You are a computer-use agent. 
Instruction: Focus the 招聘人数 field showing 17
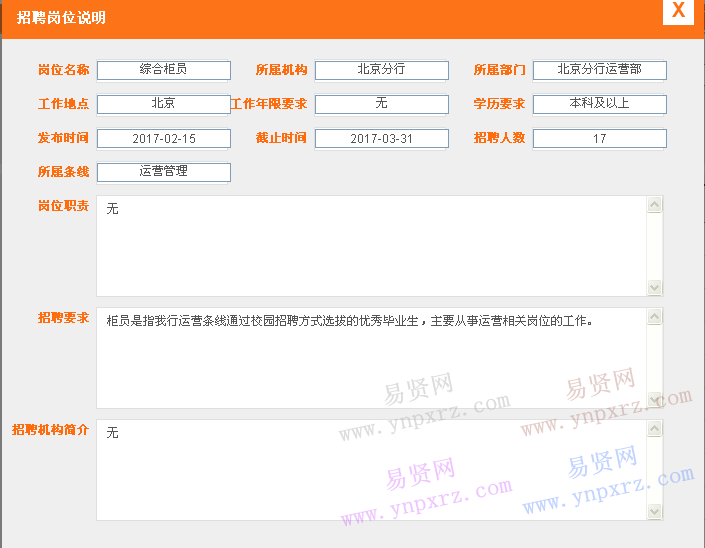click(599, 138)
